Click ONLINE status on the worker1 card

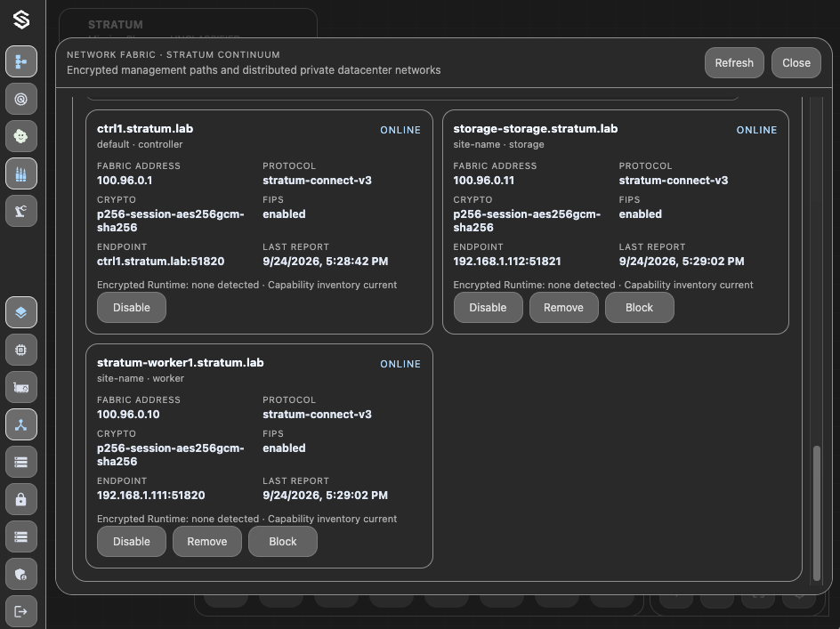400,365
